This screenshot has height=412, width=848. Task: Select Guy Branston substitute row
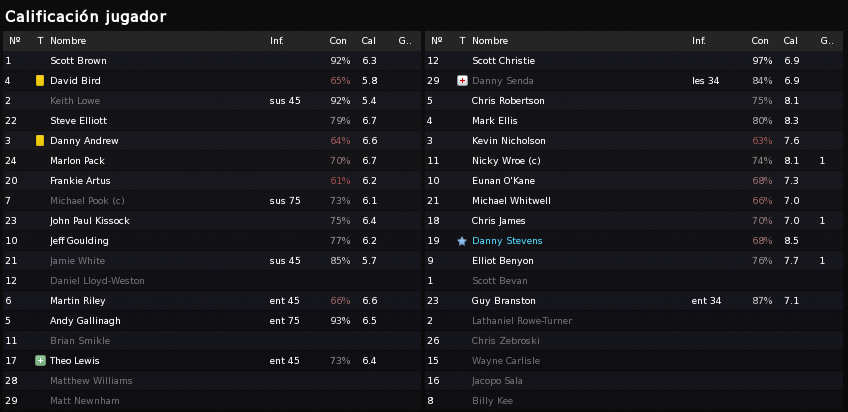[634, 301]
